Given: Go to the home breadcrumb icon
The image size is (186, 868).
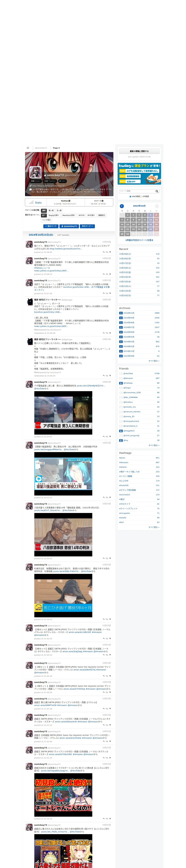Looking at the screenshot, I should [x=28, y=148].
